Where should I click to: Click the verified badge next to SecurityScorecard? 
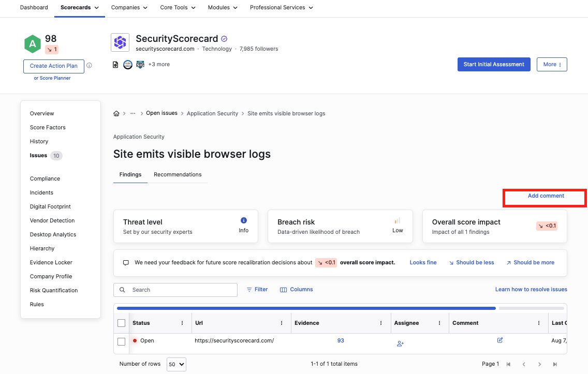pyautogui.click(x=224, y=39)
